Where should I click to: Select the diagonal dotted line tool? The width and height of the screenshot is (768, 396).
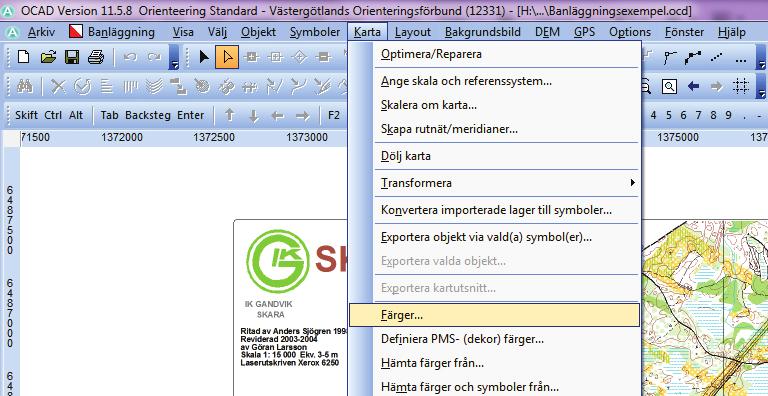[x=717, y=57]
